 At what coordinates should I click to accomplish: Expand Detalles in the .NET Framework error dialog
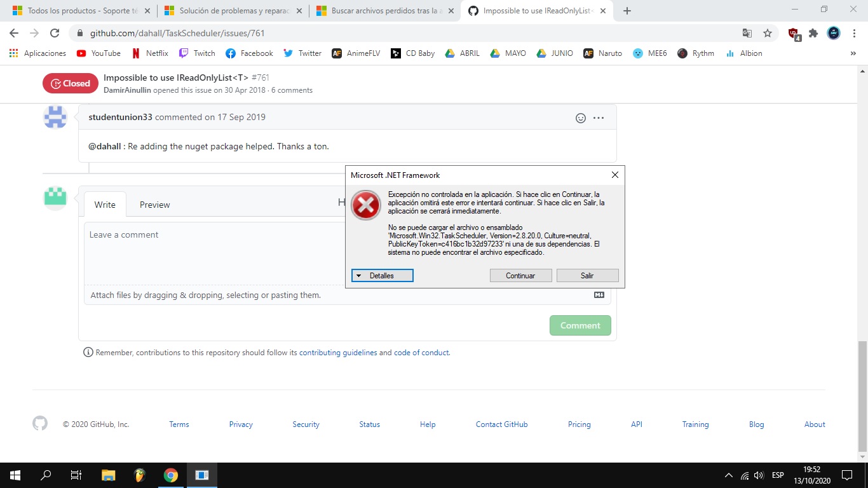382,275
